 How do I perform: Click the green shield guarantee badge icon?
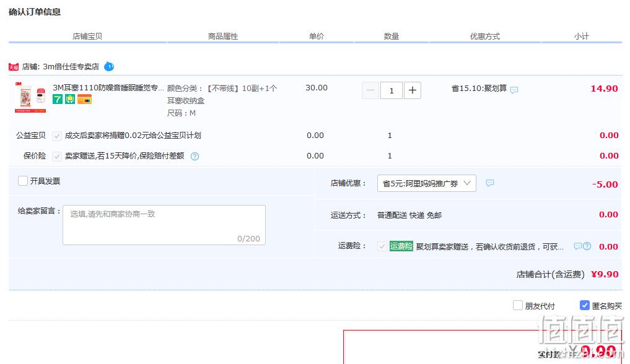click(x=70, y=99)
